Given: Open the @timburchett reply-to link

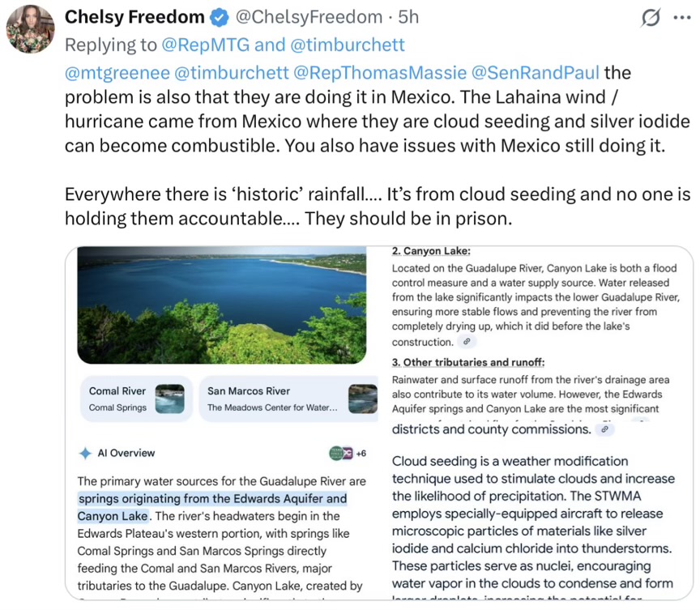Looking at the screenshot, I should pyautogui.click(x=348, y=45).
